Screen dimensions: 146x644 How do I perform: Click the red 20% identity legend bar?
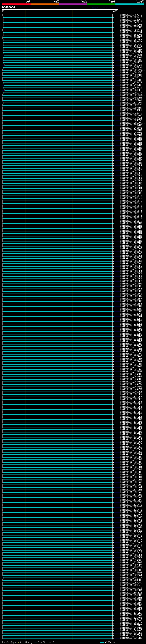(16, 4)
